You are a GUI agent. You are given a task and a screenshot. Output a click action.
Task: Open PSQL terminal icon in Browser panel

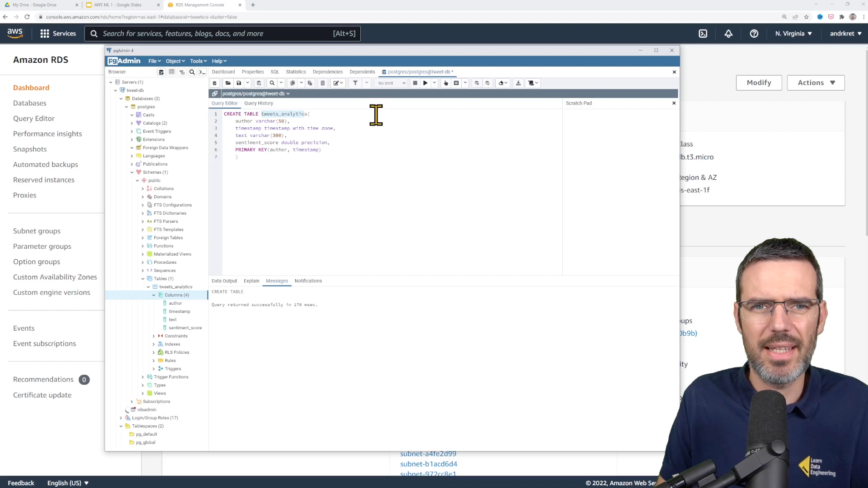pyautogui.click(x=202, y=72)
